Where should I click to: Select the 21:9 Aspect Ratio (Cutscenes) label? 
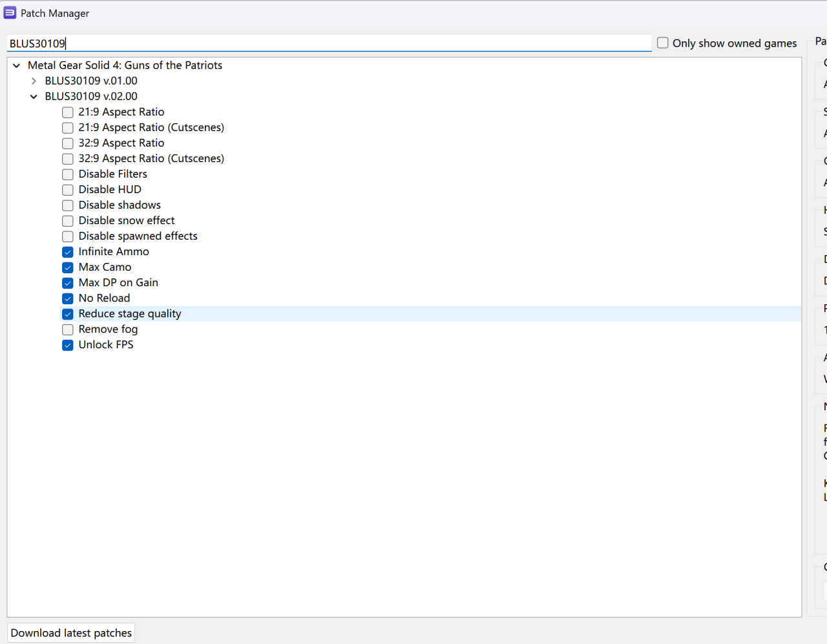(151, 127)
